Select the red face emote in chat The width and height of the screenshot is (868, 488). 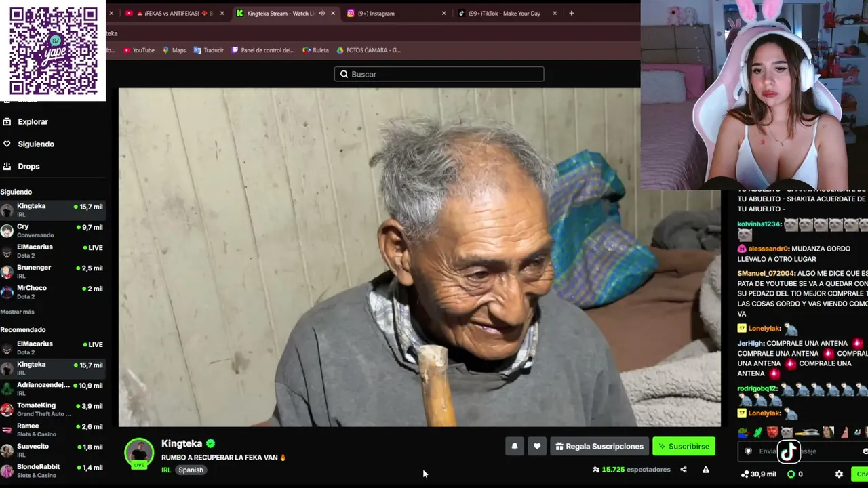coord(772,432)
